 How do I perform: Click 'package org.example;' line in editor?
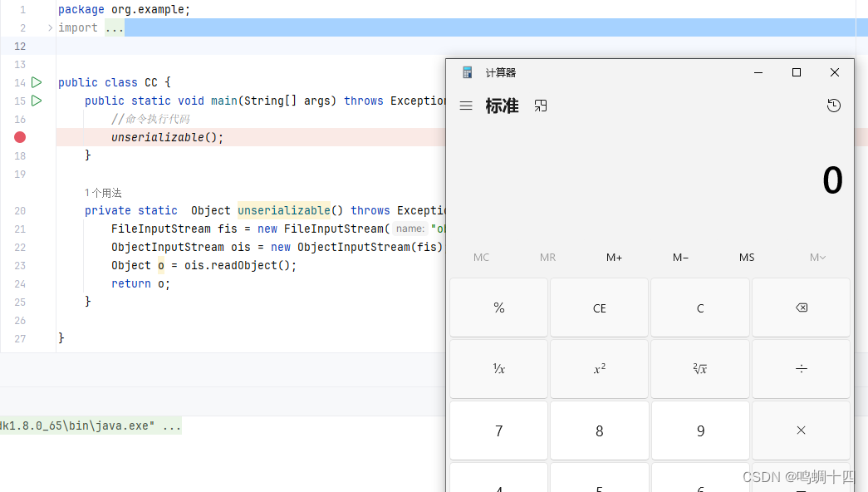click(x=124, y=9)
